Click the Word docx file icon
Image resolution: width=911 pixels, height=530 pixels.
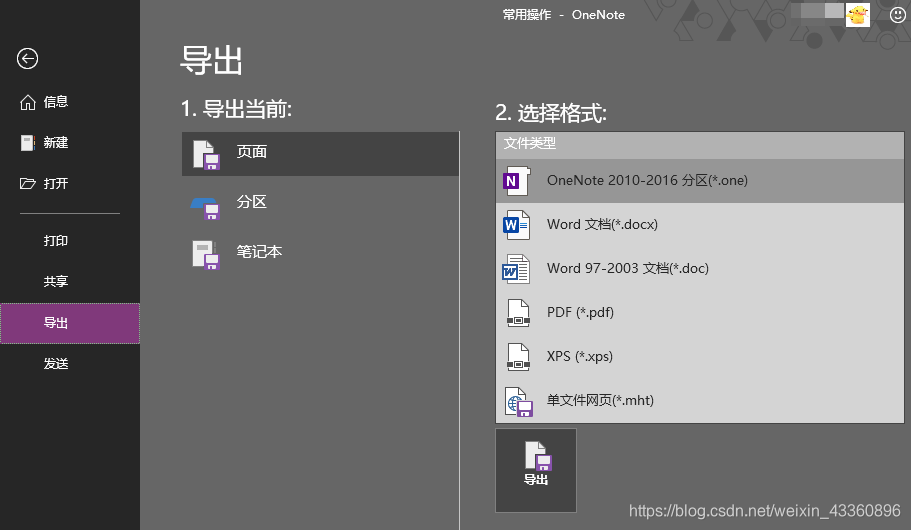517,225
